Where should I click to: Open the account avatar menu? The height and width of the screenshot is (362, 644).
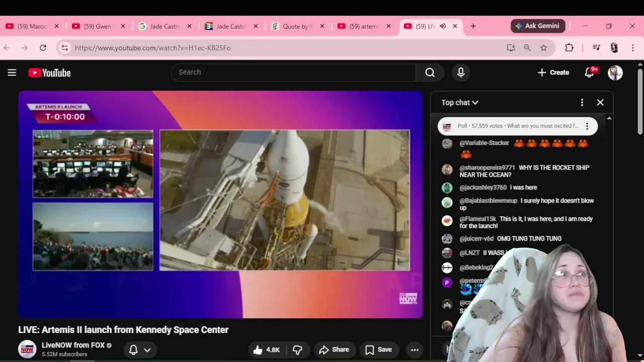[x=615, y=72]
